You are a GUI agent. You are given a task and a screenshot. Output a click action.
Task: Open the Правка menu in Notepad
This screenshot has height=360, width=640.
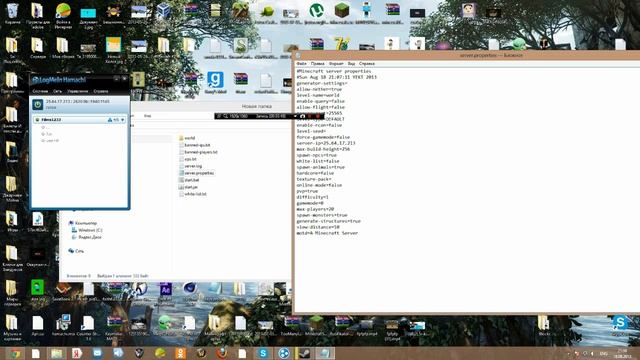(318, 64)
